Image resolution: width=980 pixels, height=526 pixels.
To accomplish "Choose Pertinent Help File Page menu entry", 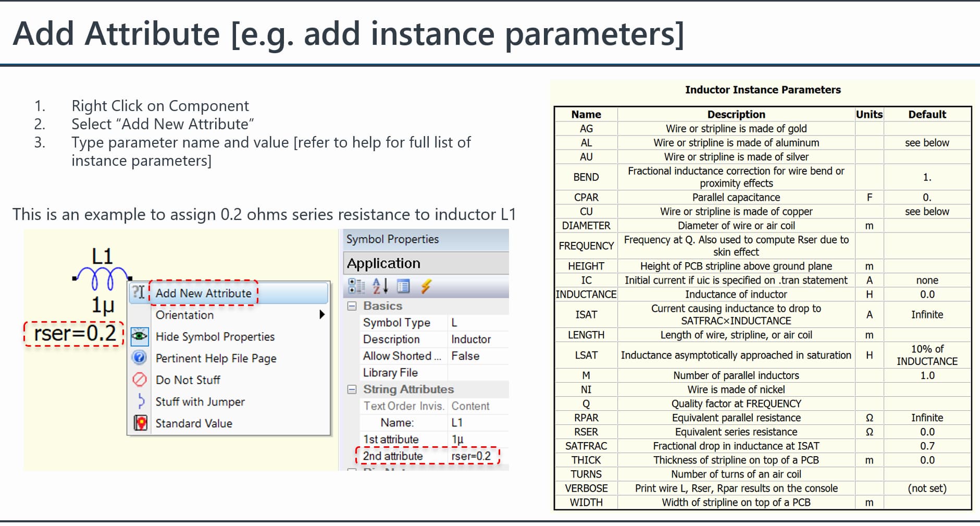I will [x=216, y=358].
